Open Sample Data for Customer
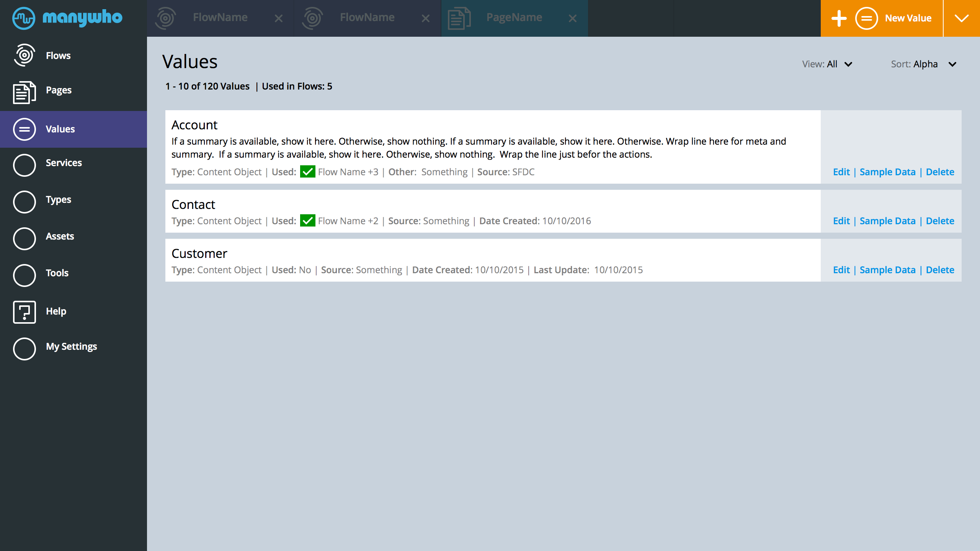Viewport: 980px width, 551px height. 887,270
